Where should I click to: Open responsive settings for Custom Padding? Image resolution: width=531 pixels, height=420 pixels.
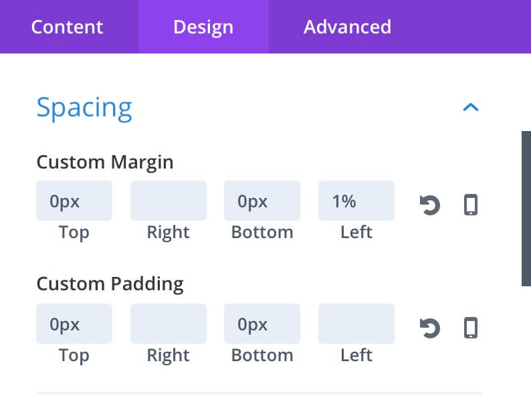point(471,328)
